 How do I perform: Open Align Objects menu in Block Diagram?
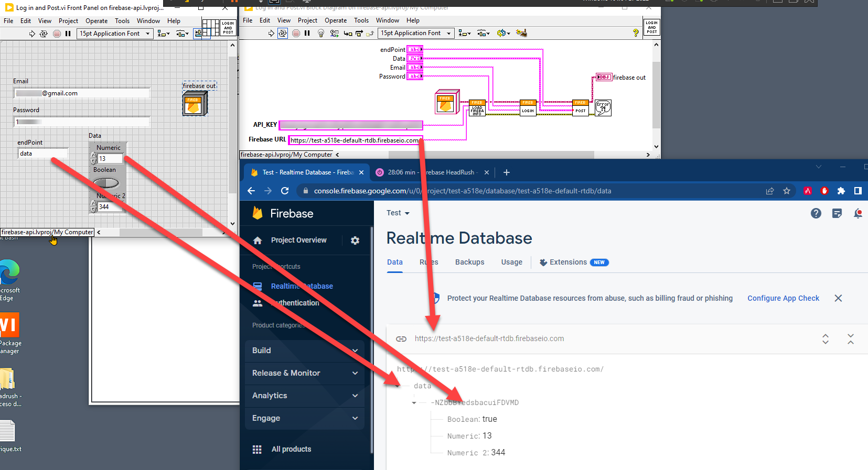(x=465, y=33)
